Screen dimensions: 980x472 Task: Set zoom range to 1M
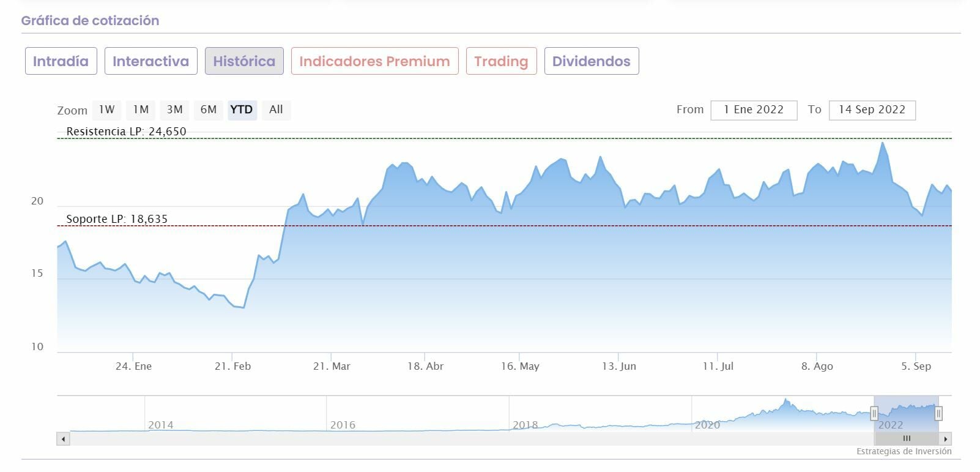(141, 110)
